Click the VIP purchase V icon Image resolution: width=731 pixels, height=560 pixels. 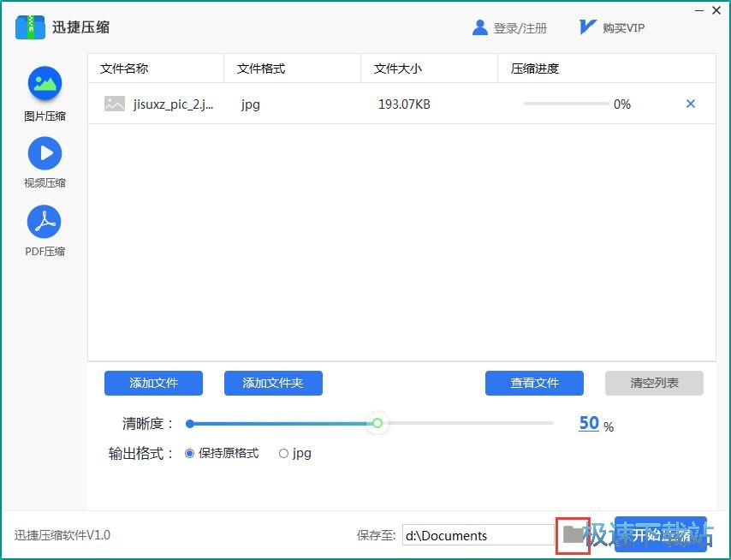[x=587, y=27]
